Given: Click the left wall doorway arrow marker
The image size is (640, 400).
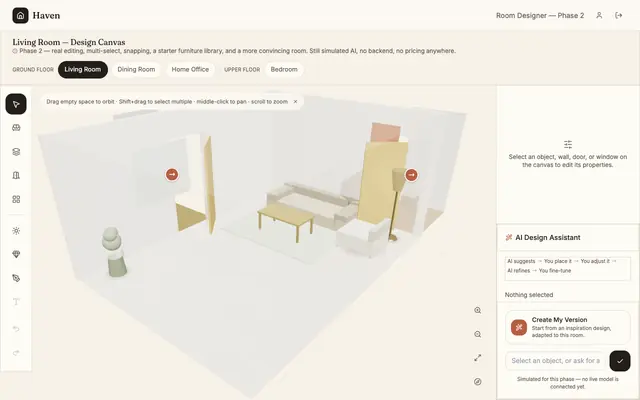Looking at the screenshot, I should [x=172, y=175].
